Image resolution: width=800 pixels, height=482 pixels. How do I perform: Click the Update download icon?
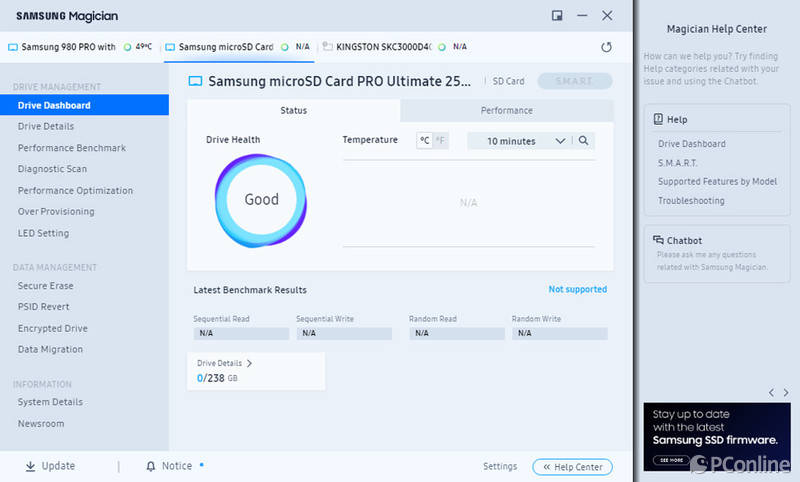click(x=31, y=466)
